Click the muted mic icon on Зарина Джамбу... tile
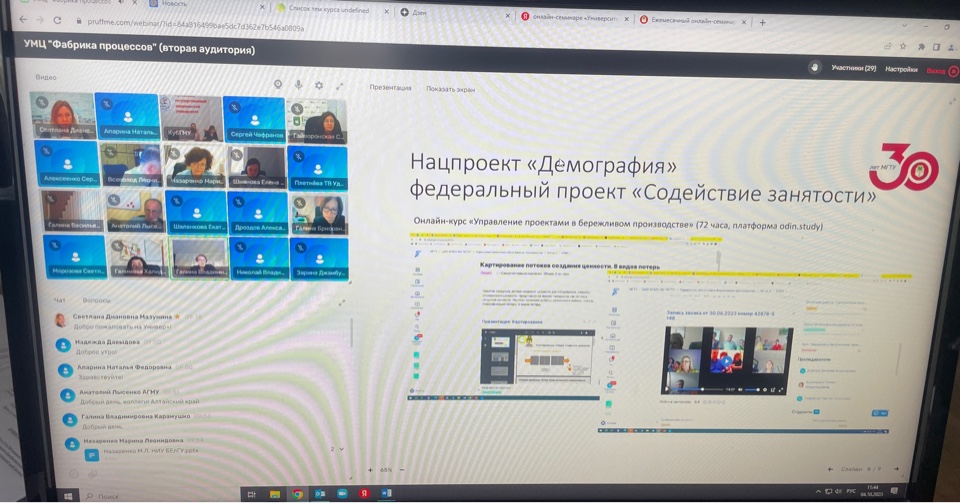Image resolution: width=960 pixels, height=503 pixels. click(301, 248)
